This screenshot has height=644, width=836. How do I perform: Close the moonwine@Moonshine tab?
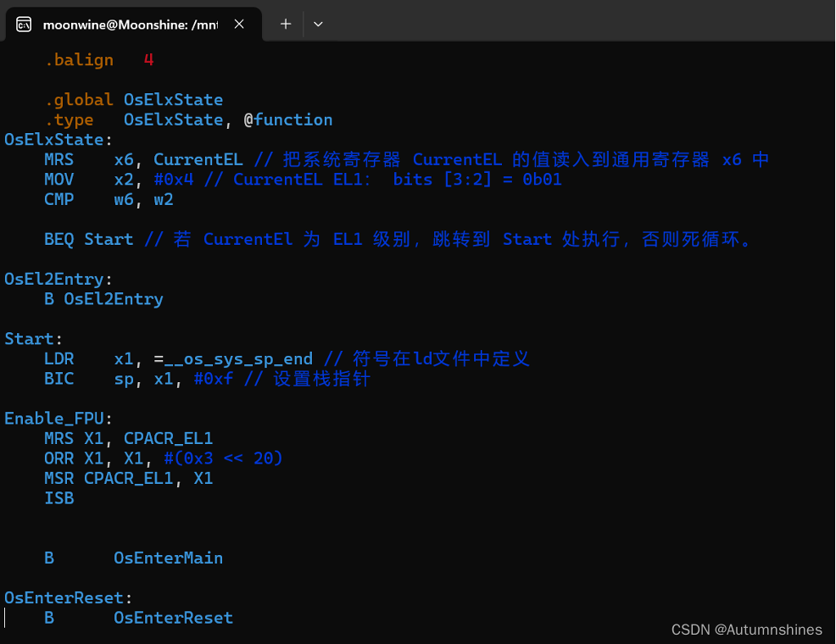(x=238, y=24)
